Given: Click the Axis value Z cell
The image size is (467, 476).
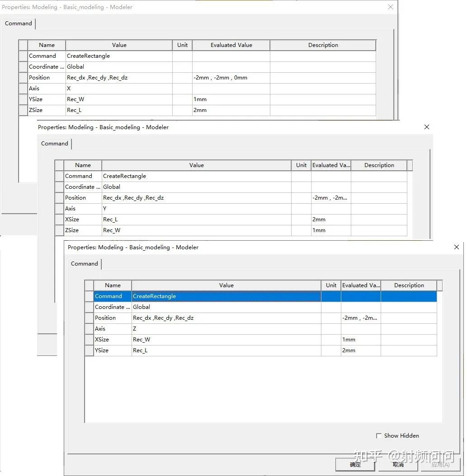Looking at the screenshot, I should [226, 329].
